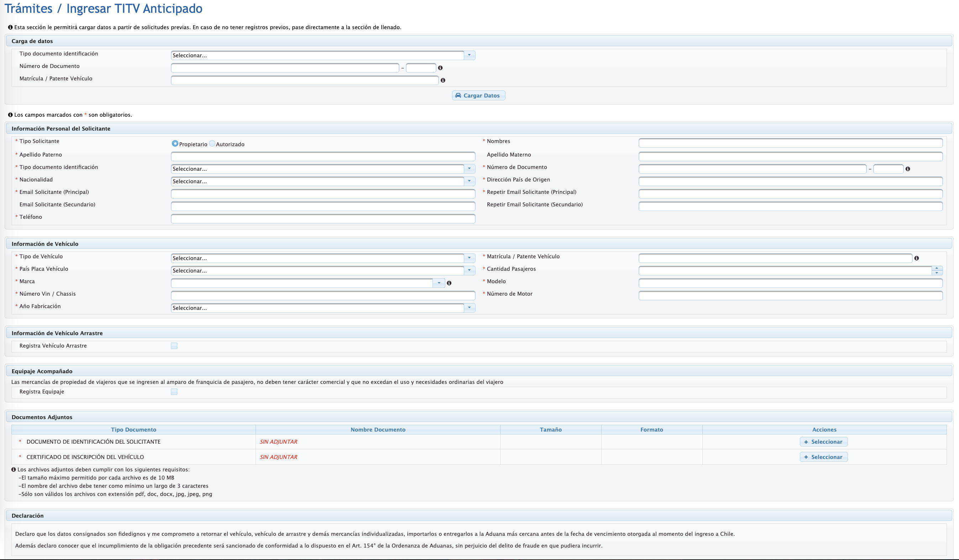The image size is (959, 560).
Task: Check the Registra Equipaje checkbox
Action: tap(174, 392)
